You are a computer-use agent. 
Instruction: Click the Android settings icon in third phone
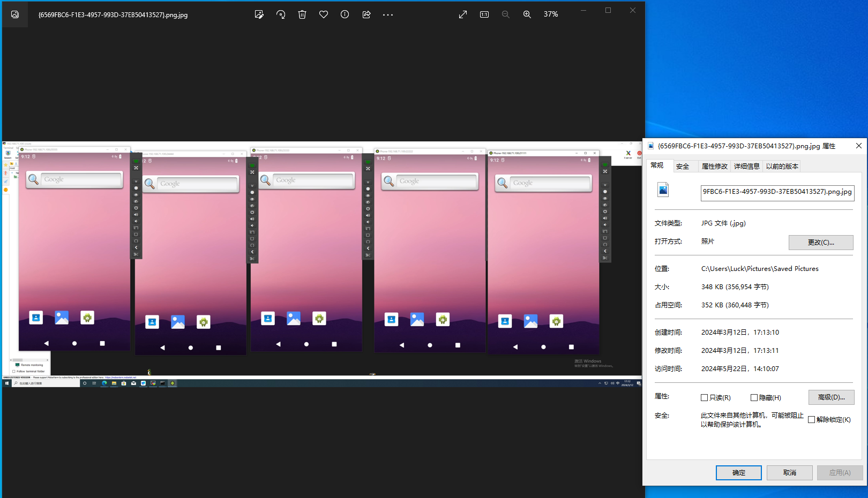pos(319,319)
